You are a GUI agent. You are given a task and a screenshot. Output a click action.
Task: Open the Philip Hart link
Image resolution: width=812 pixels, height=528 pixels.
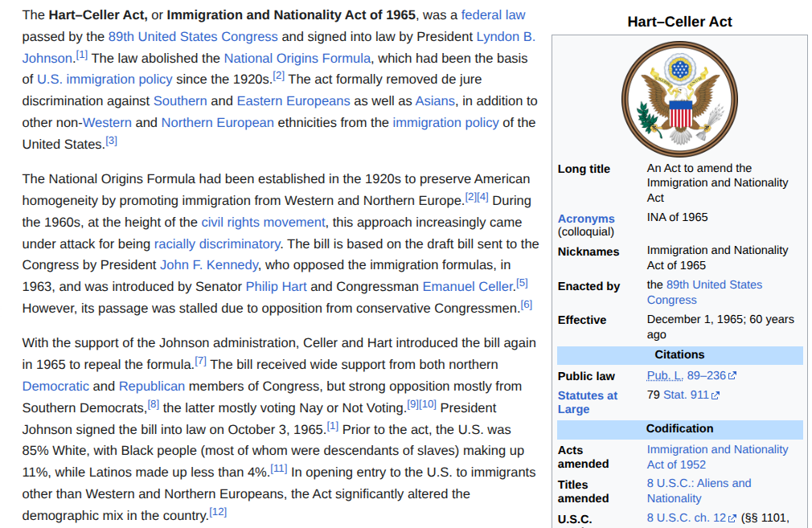click(x=276, y=287)
